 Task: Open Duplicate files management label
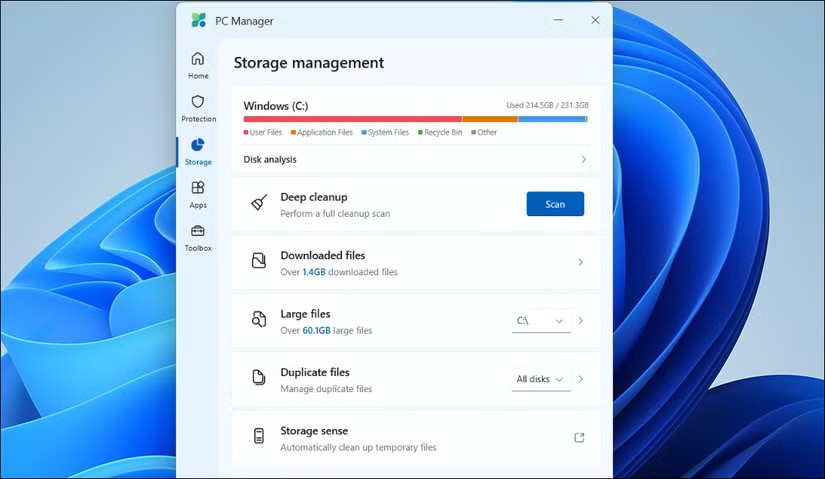pyautogui.click(x=314, y=373)
